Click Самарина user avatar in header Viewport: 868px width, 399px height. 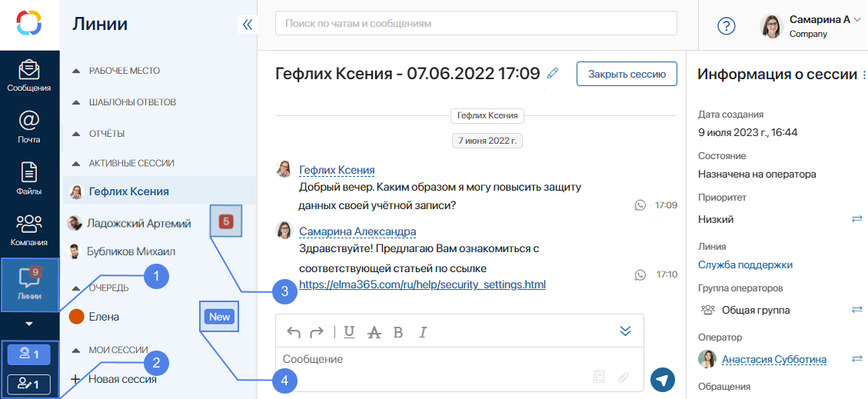point(771,25)
